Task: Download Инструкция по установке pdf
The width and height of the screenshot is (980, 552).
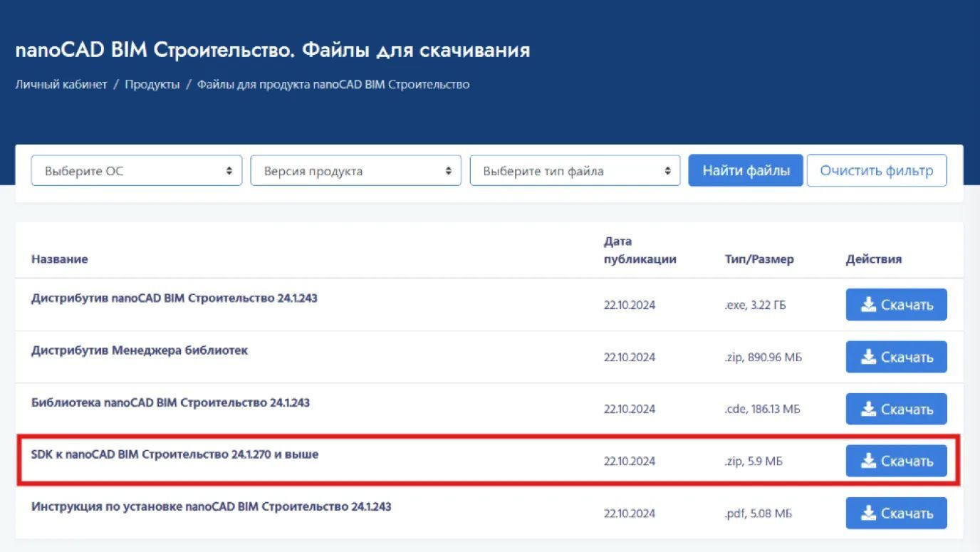Action: pos(896,513)
